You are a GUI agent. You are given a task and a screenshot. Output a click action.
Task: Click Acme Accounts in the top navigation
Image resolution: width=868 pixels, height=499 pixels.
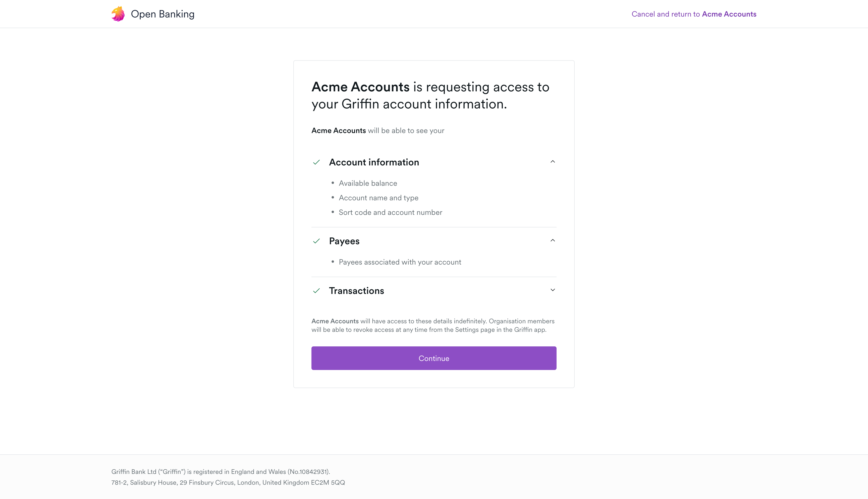(729, 14)
